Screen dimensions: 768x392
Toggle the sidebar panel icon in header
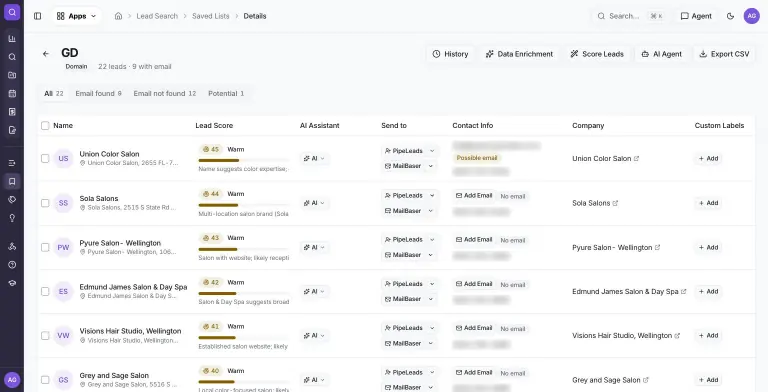38,16
